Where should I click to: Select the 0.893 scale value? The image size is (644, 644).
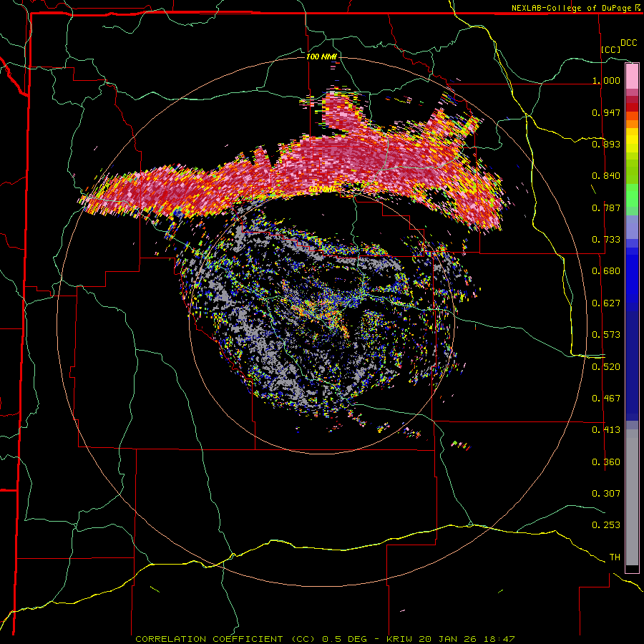[x=606, y=144]
